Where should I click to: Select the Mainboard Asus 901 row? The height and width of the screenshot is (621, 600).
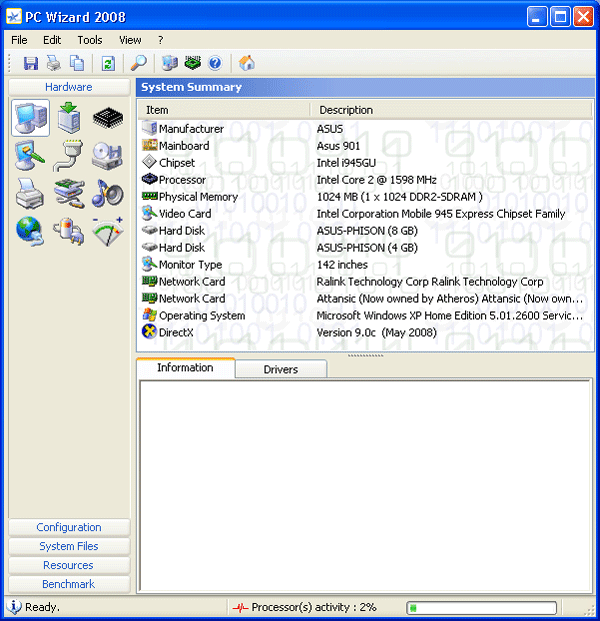point(365,146)
